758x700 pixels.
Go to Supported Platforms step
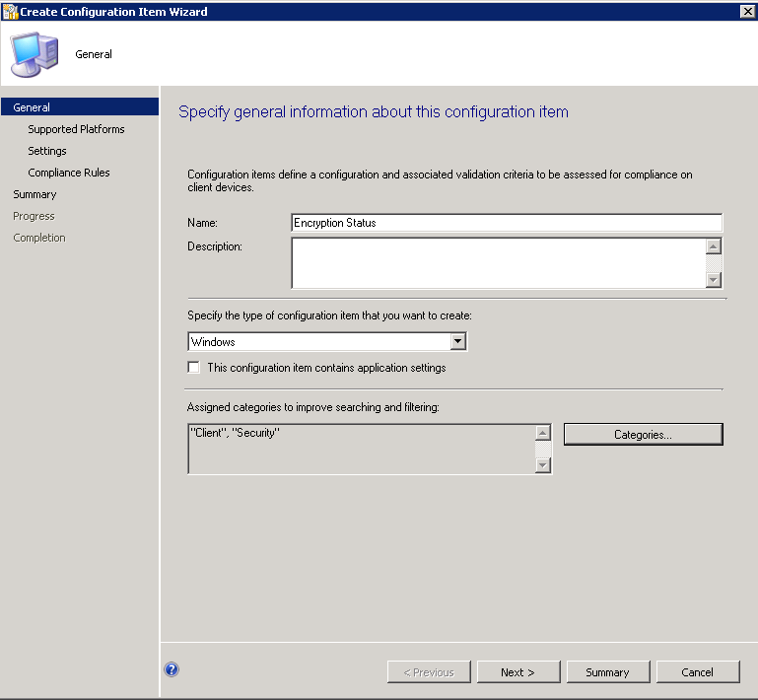click(76, 129)
